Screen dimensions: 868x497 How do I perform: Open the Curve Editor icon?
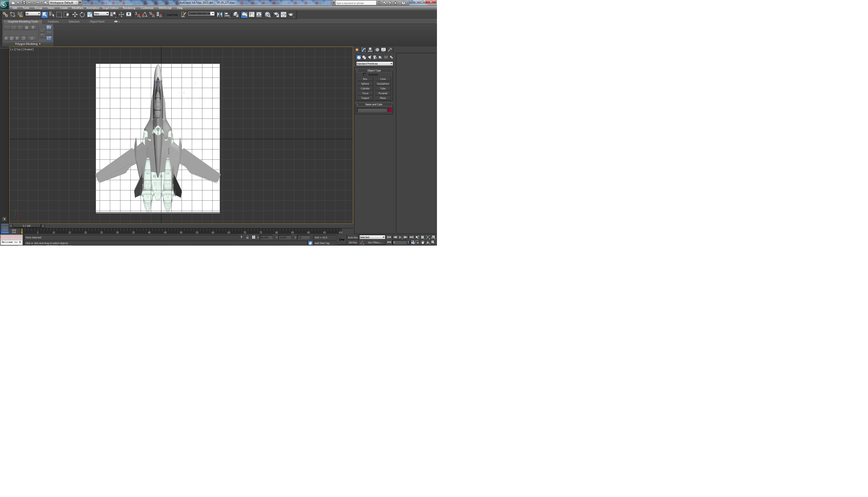click(252, 14)
